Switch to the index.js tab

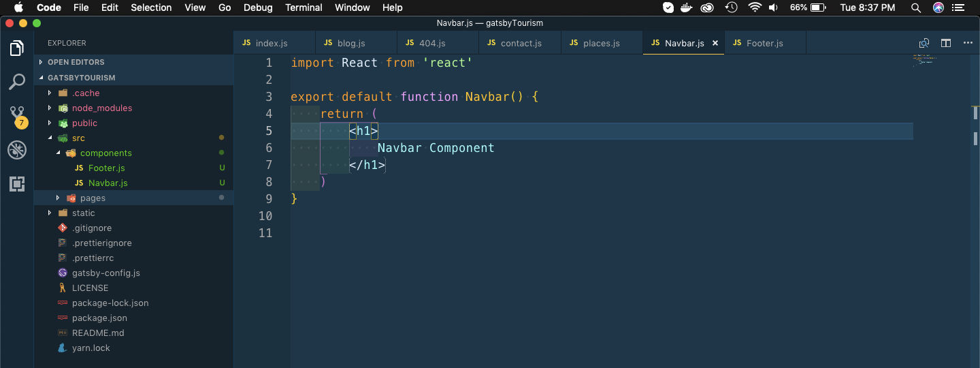coord(274,42)
